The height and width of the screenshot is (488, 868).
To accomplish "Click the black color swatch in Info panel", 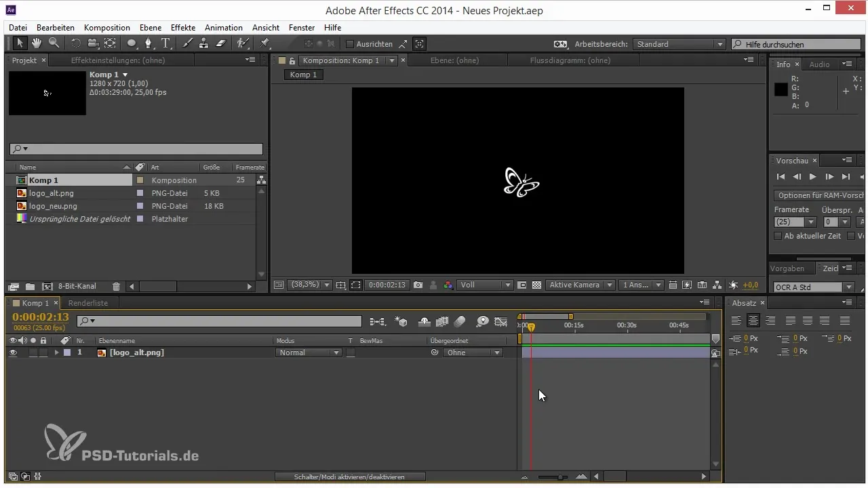I will point(781,89).
